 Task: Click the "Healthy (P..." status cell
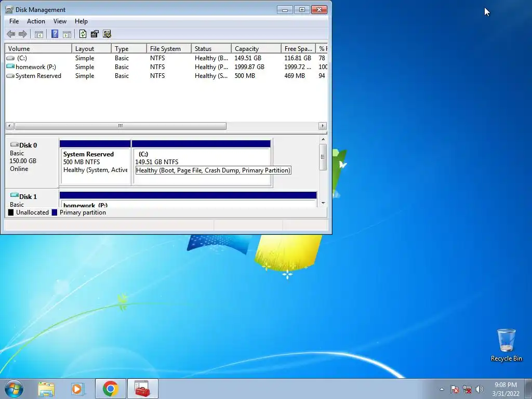pyautogui.click(x=211, y=67)
